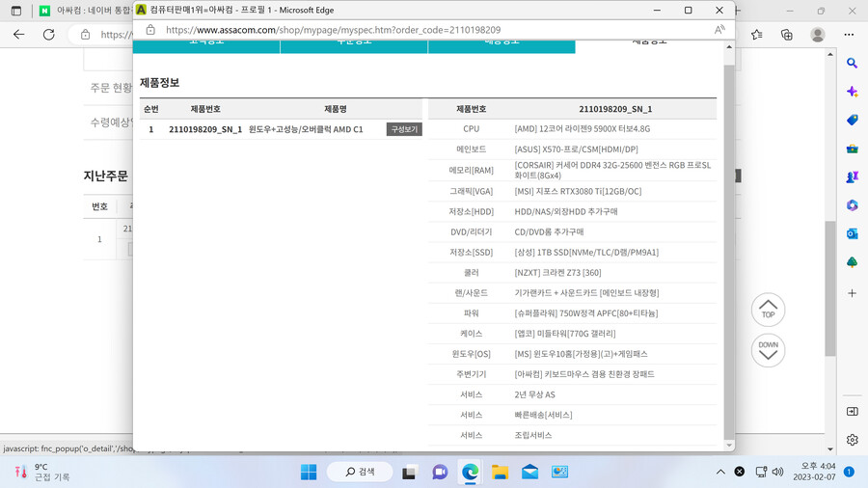Click the DOWN scroll-to-bottom button

coord(768,350)
